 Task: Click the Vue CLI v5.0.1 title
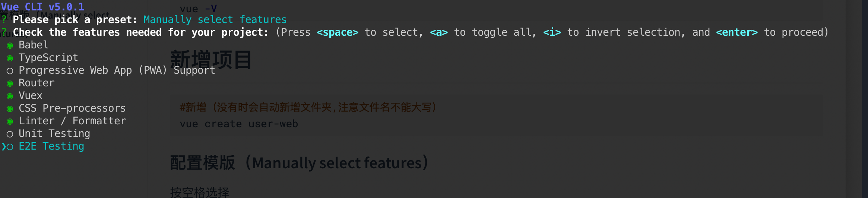point(42,7)
